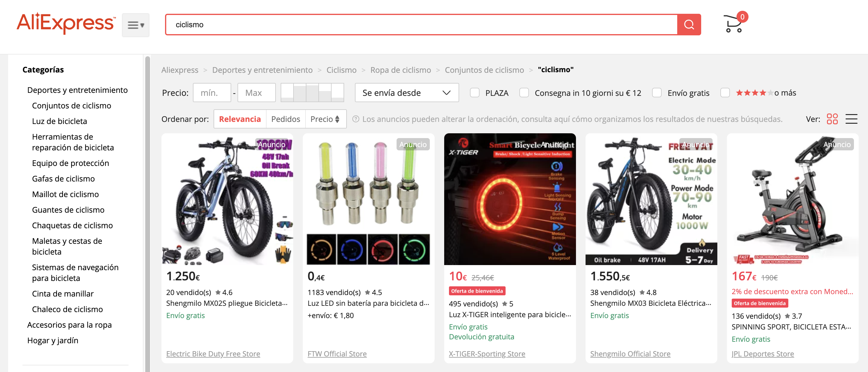The image size is (868, 372).
Task: Select 'Chaquetas de ciclismo' category
Action: [72, 225]
